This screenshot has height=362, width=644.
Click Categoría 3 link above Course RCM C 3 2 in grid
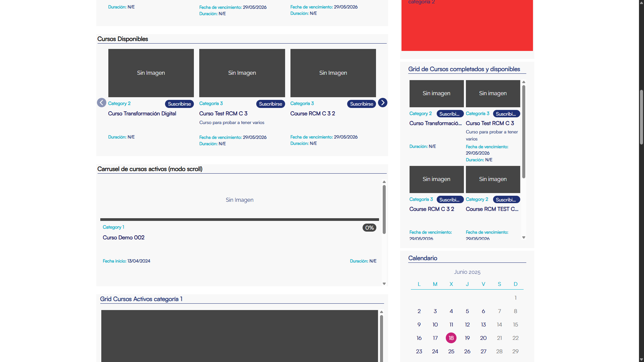[x=421, y=199]
